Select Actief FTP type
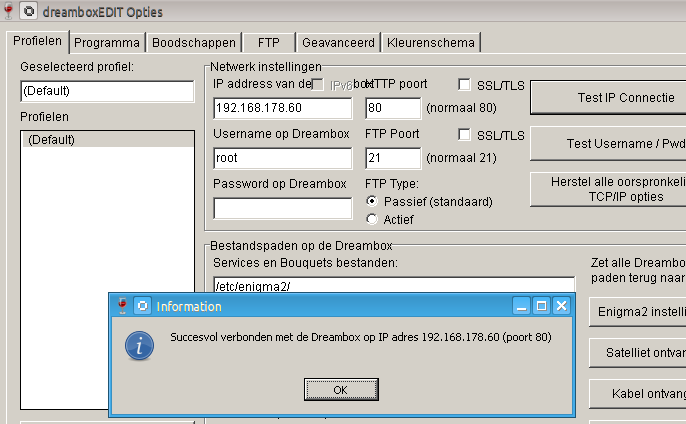Viewport: 686px width, 424px height. (x=372, y=219)
